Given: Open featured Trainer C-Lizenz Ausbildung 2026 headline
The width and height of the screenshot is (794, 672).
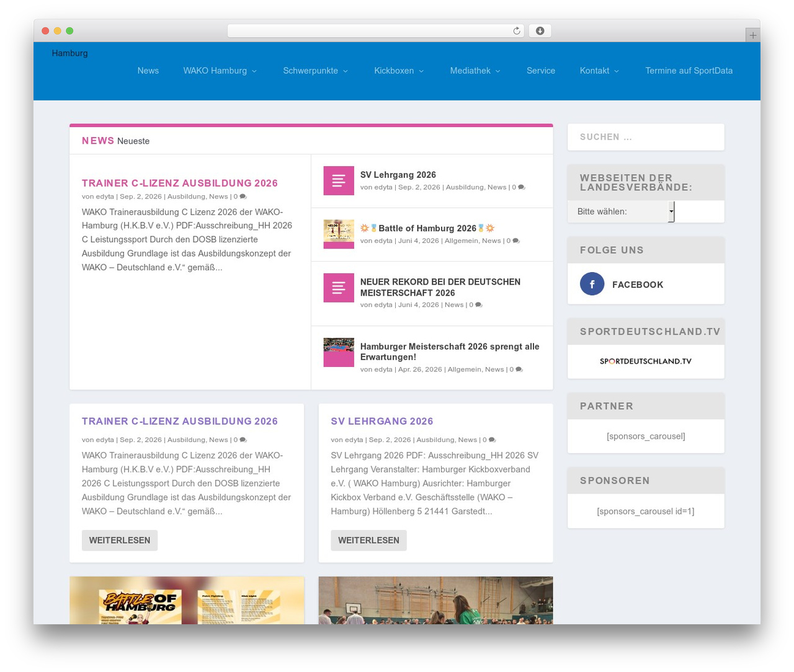Looking at the screenshot, I should coord(180,183).
